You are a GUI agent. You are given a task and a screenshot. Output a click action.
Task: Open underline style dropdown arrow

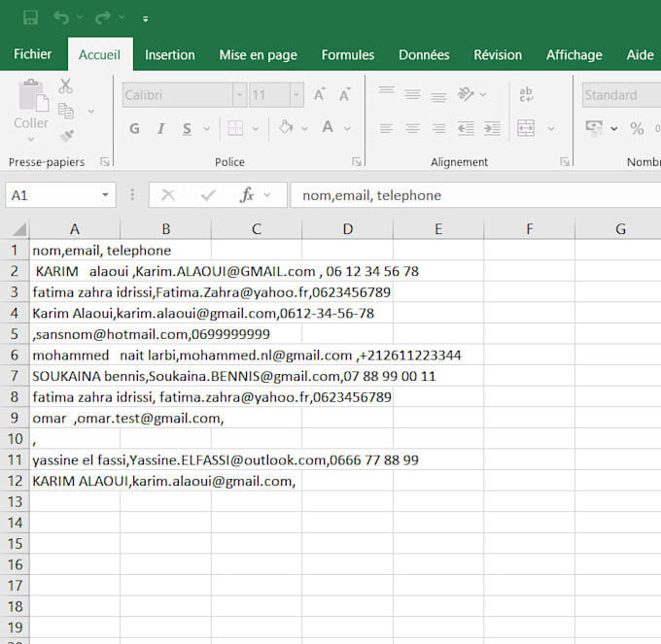(x=206, y=128)
